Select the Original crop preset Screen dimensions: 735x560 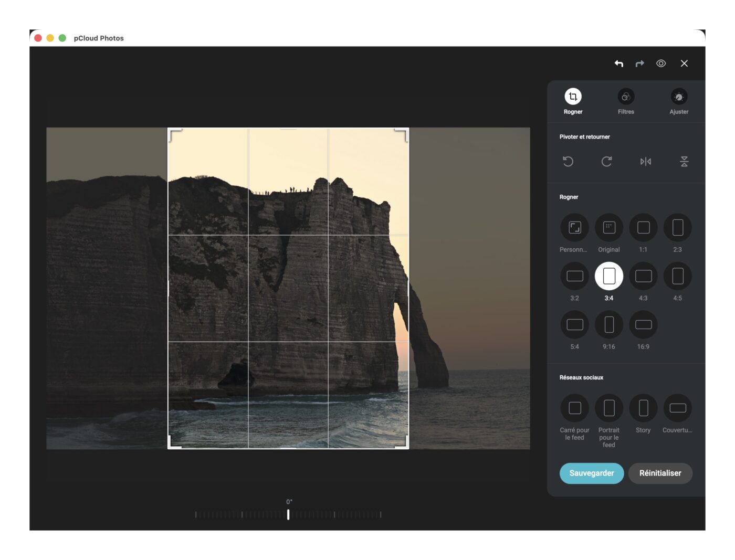[x=609, y=228]
